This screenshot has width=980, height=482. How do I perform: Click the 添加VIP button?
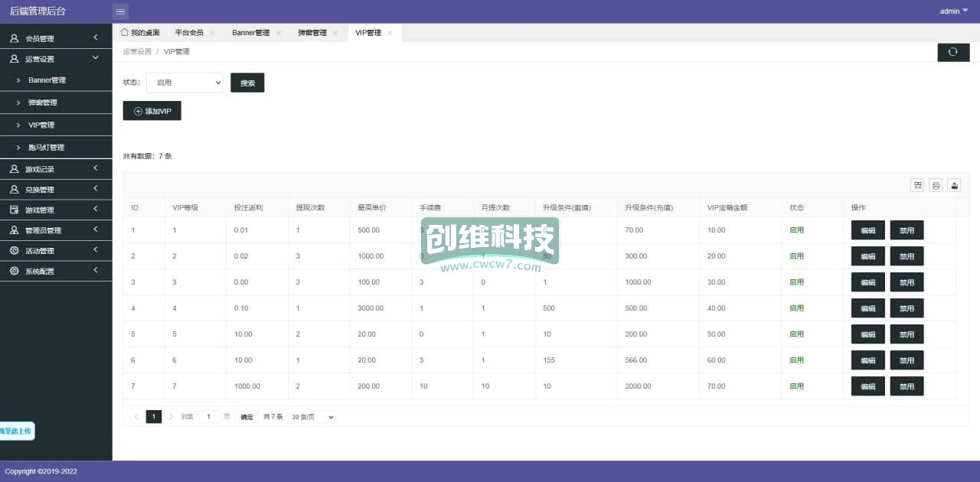152,111
